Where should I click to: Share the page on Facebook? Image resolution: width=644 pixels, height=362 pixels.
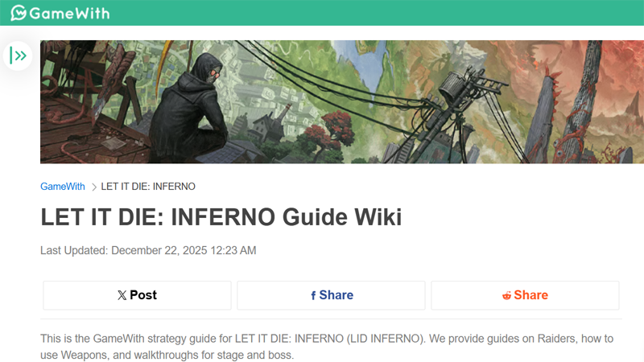pyautogui.click(x=331, y=295)
